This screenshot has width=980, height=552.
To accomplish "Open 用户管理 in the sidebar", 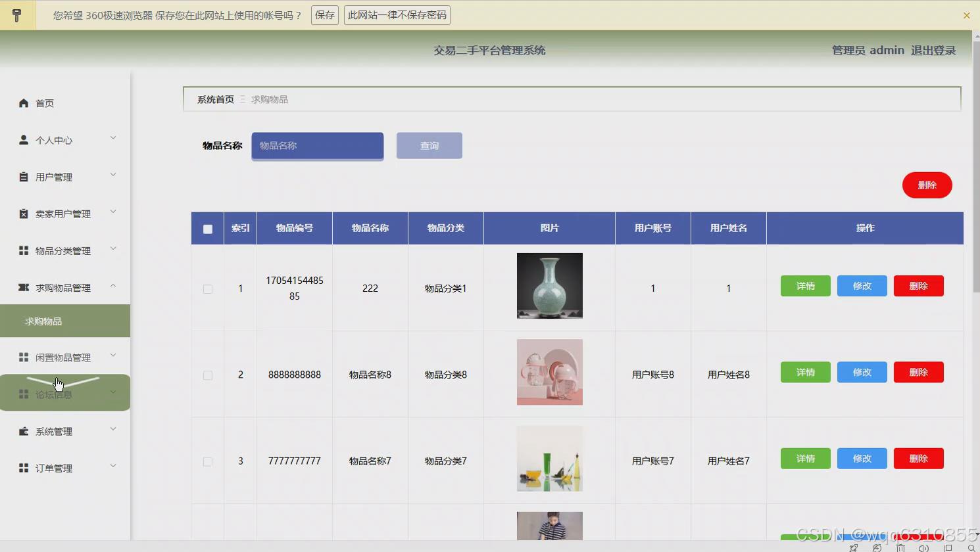I will (x=65, y=177).
